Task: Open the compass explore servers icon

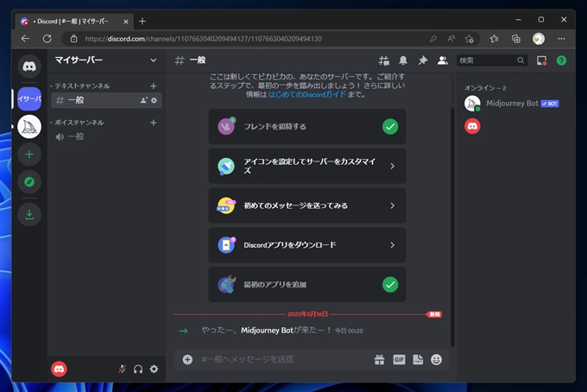Action: [x=29, y=182]
